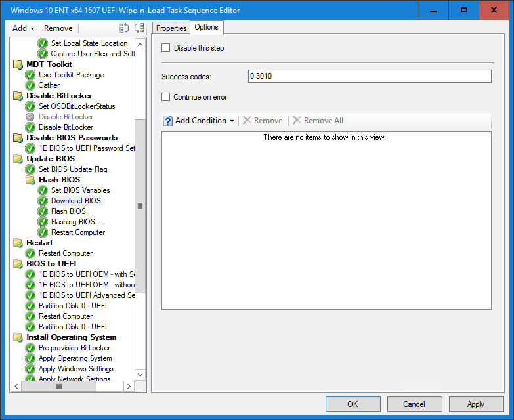514x420 pixels.
Task: Click the green check icon beside Gather
Action: 30,85
